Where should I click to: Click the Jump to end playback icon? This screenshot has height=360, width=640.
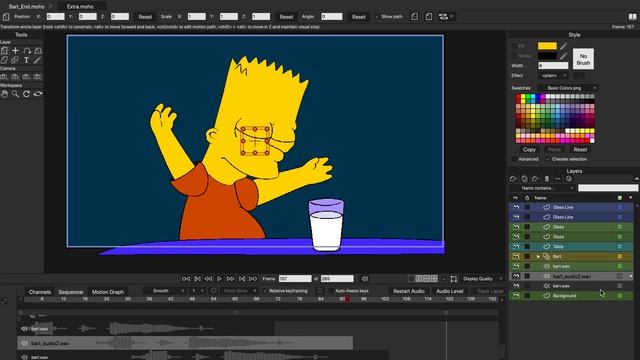pyautogui.click(x=253, y=279)
